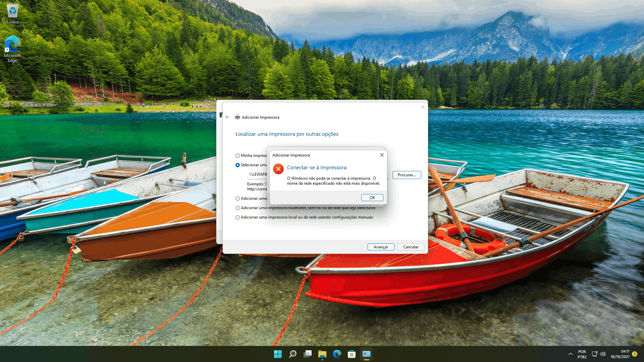This screenshot has width=644, height=362.
Task: Choose the Bluetooth, sem fio printer option
Action: coord(237,208)
